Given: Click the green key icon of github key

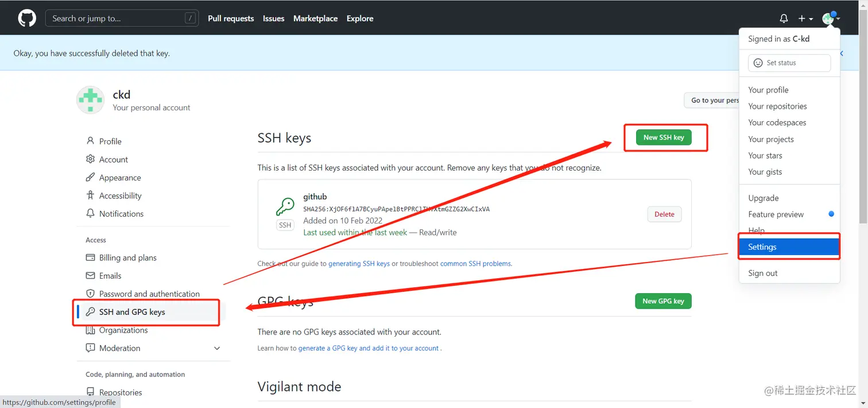Looking at the screenshot, I should pyautogui.click(x=285, y=206).
